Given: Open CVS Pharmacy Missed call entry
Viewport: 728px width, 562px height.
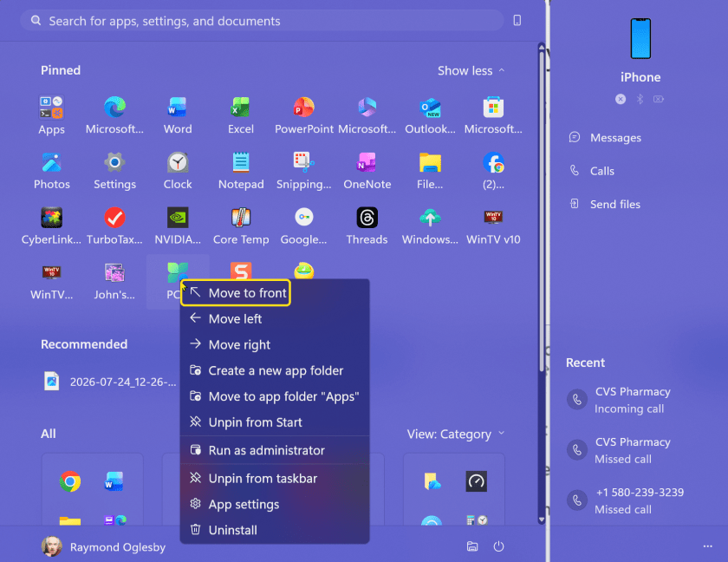Looking at the screenshot, I should 620,450.
